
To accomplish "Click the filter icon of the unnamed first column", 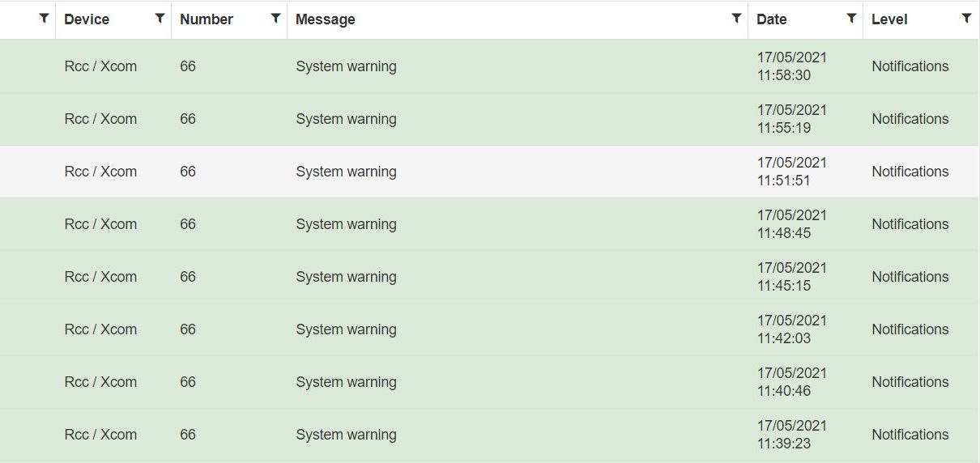I will 44,18.
